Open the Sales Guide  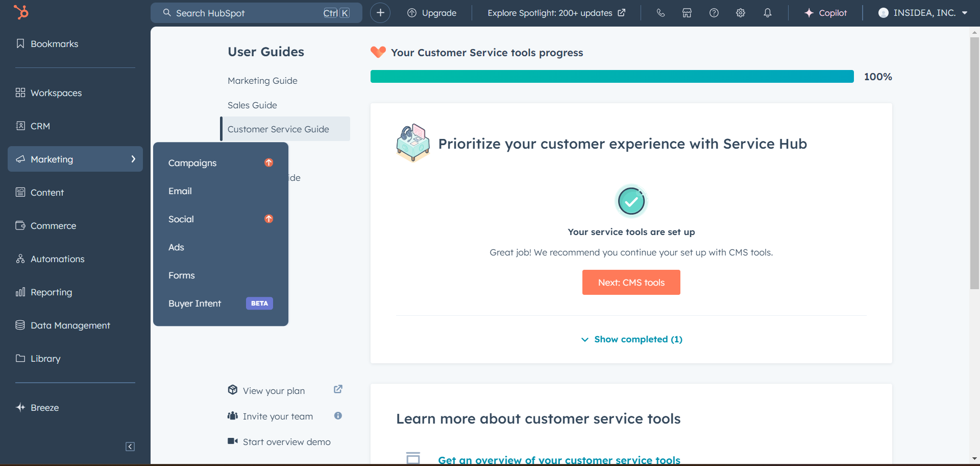[x=252, y=105]
